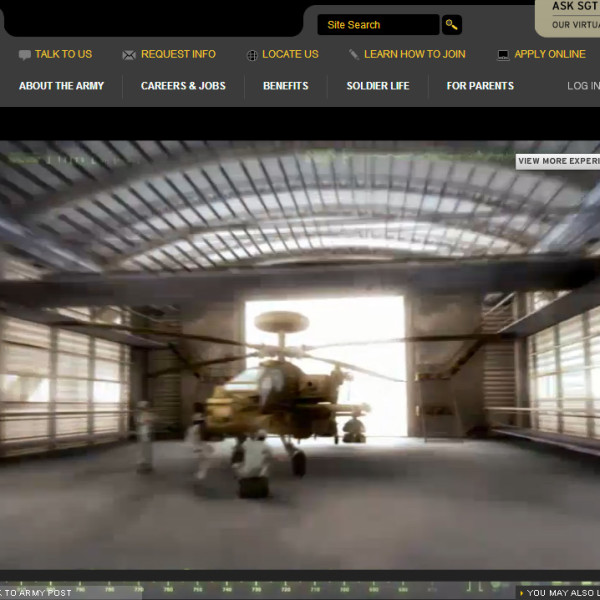Click the Talk To Us speech bubble icon

[x=24, y=55]
